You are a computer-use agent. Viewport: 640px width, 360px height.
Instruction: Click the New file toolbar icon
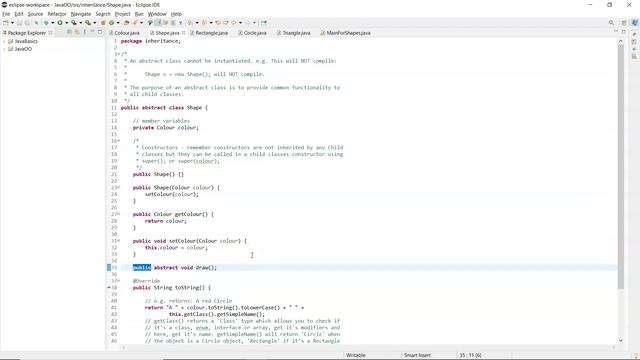tap(6, 23)
